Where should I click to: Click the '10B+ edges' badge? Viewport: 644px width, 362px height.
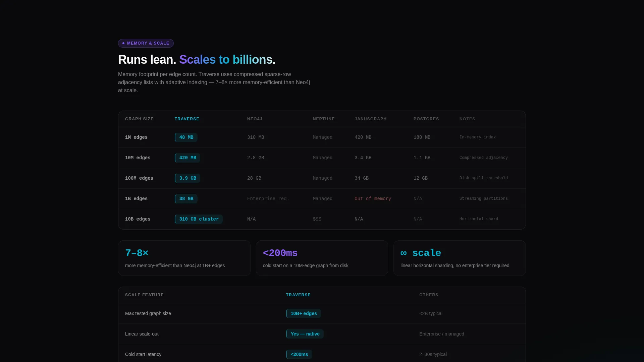click(304, 313)
